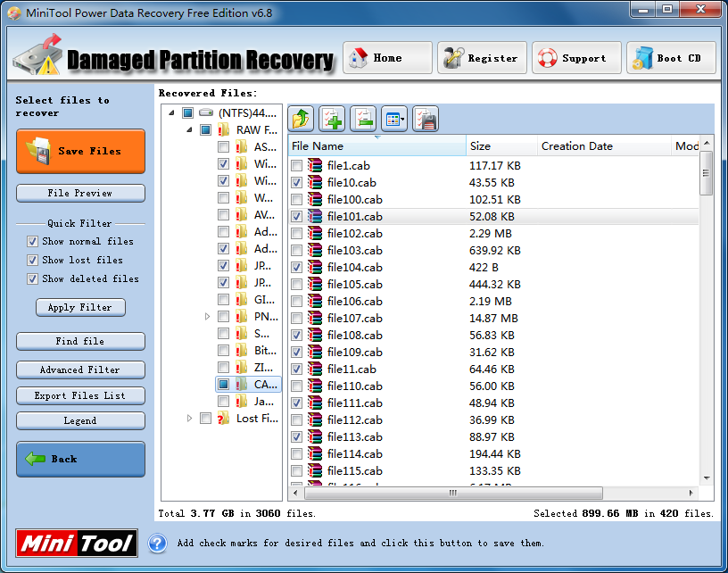Collapse the NTFS drive tree node

171,112
